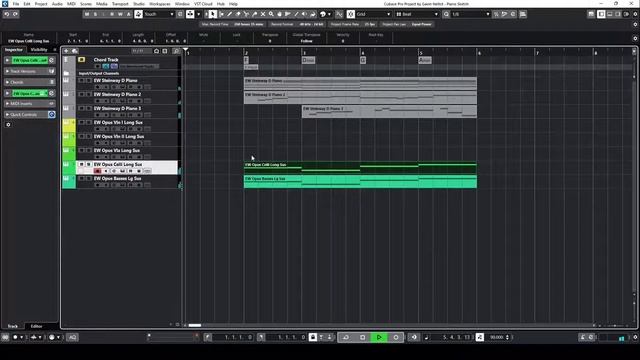Viewport: 640px width, 360px height.
Task: Toggle global Solo S button
Action: [x=96, y=14]
